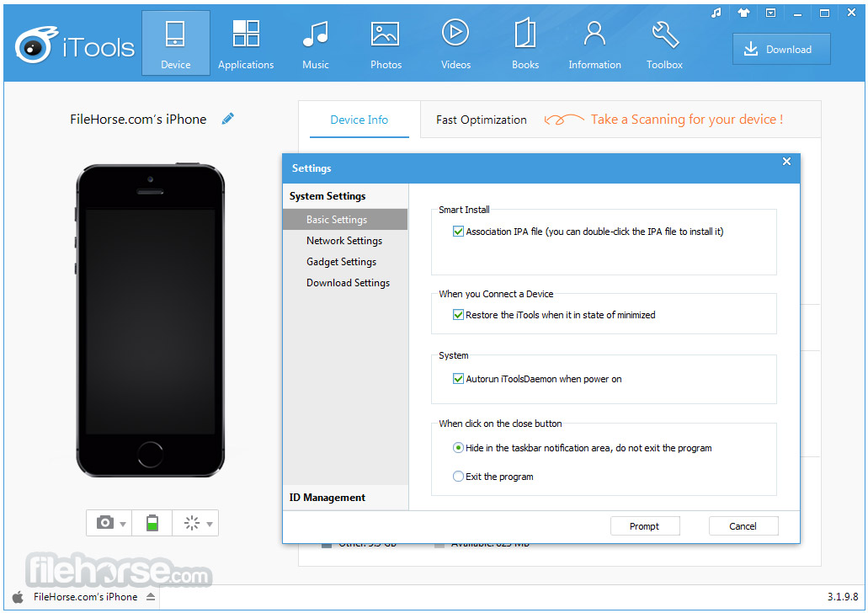
Task: Expand the screenshot camera dropdown arrow
Action: click(x=123, y=524)
